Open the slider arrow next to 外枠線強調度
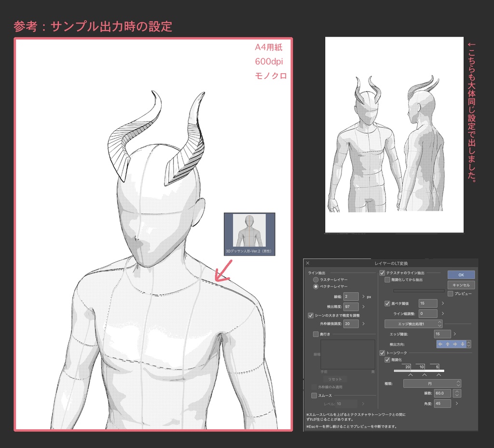This screenshot has height=448, width=494. 363,324
